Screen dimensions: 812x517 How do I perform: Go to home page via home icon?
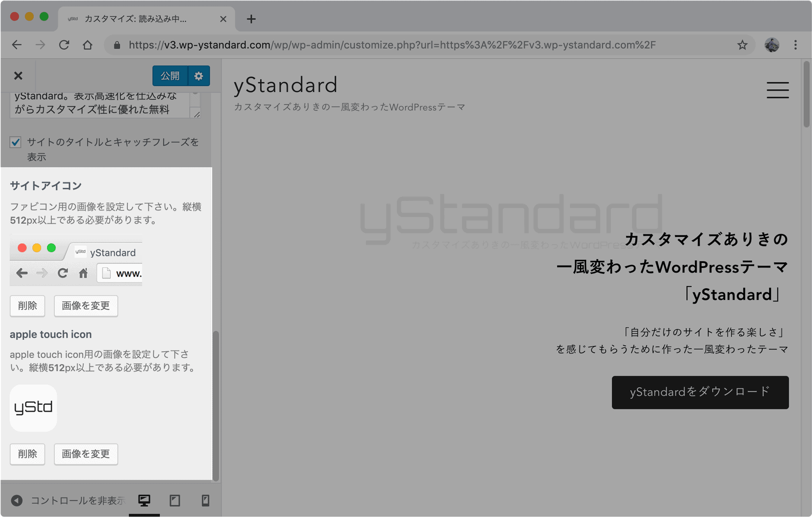(88, 45)
